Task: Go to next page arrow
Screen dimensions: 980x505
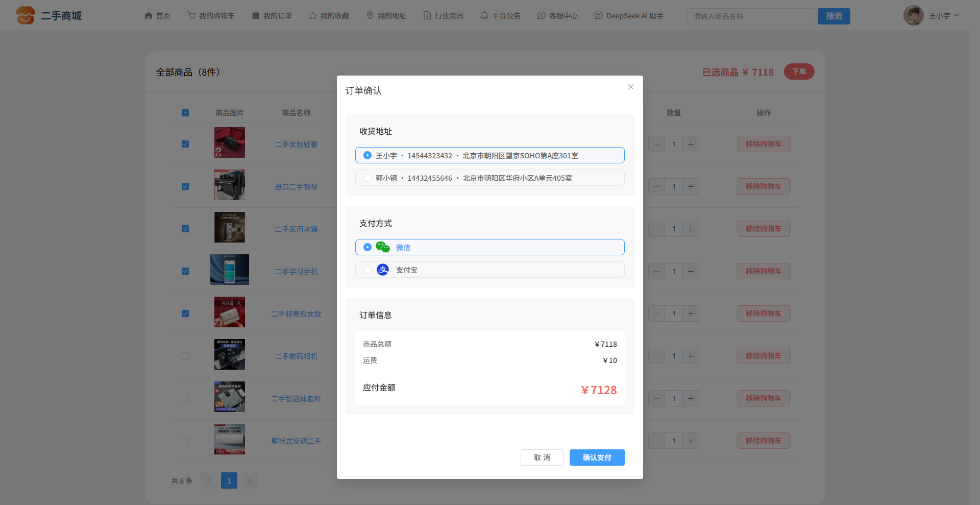Action: pos(250,480)
